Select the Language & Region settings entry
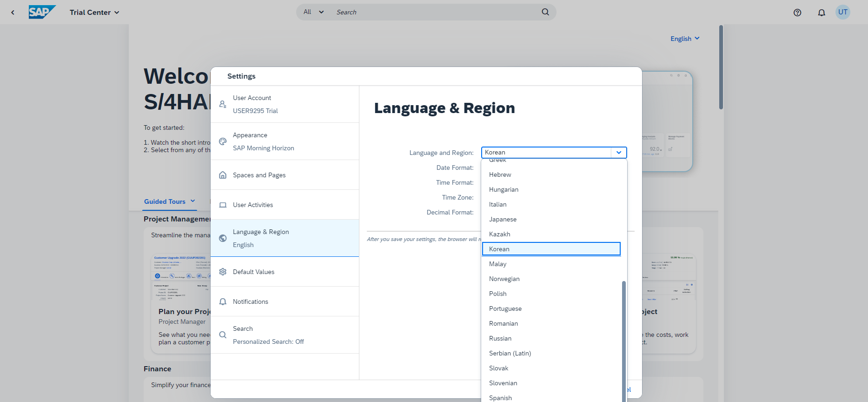Screen dimensions: 868x402 pos(285,238)
